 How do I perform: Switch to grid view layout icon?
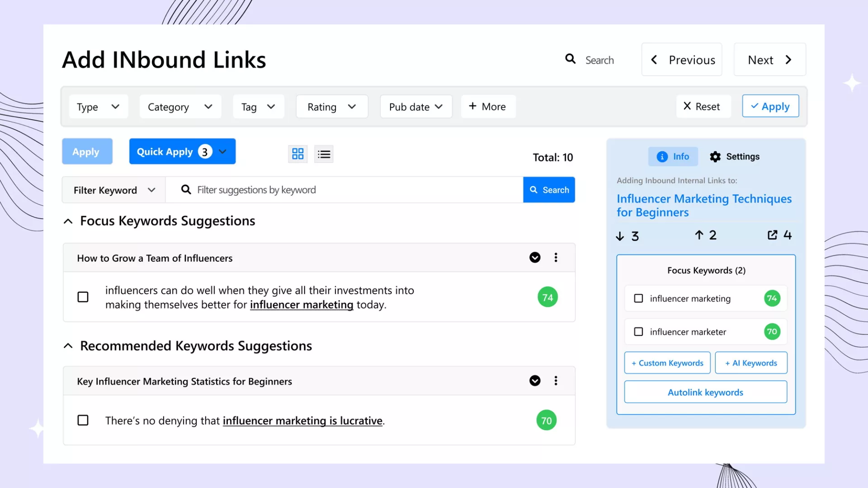297,154
